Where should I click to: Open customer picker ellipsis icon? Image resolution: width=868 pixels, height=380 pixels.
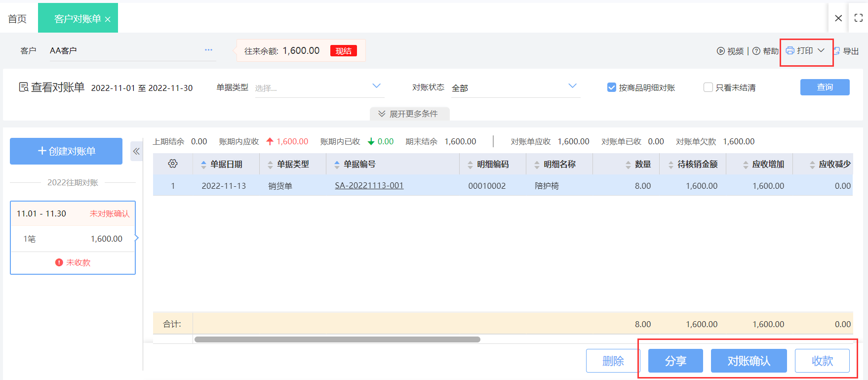pyautogui.click(x=208, y=50)
